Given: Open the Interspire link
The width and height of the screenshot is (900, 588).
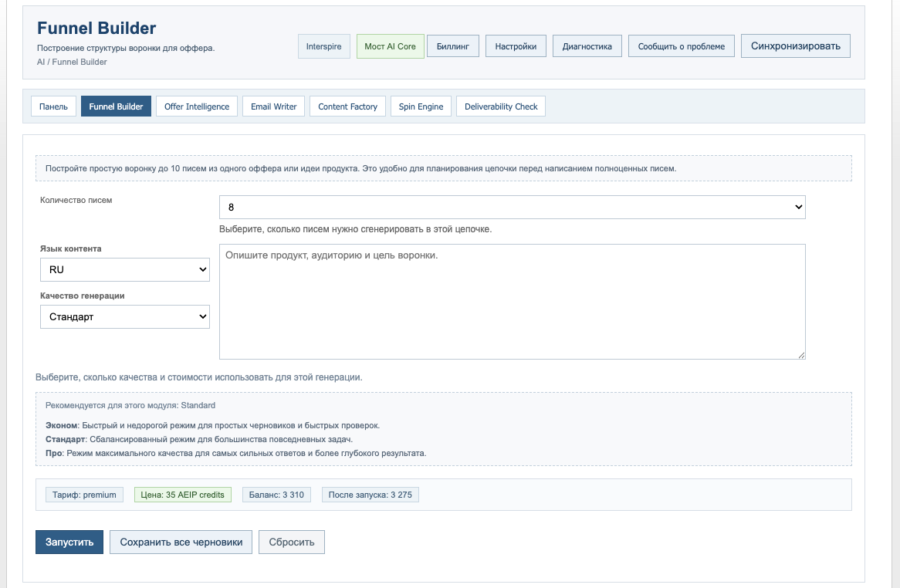Looking at the screenshot, I should click(323, 46).
